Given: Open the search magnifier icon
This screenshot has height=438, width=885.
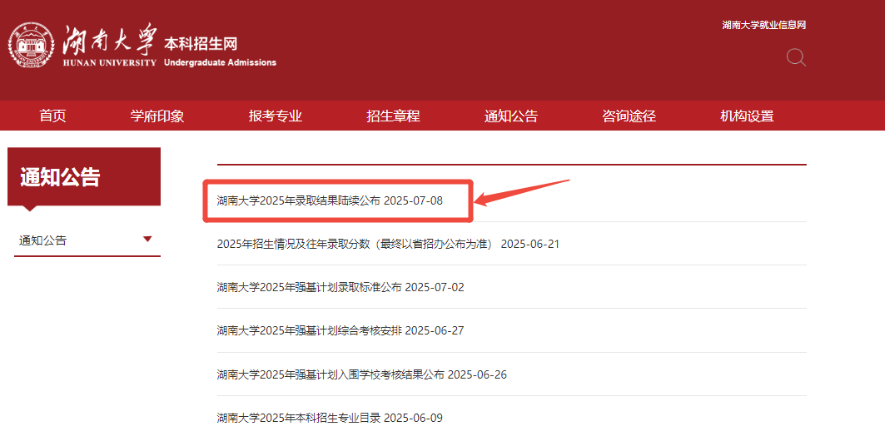Looking at the screenshot, I should [796, 58].
